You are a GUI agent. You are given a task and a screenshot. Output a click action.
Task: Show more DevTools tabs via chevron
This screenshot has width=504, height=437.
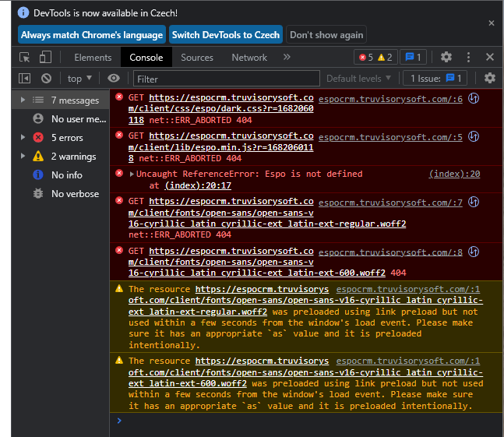[287, 57]
